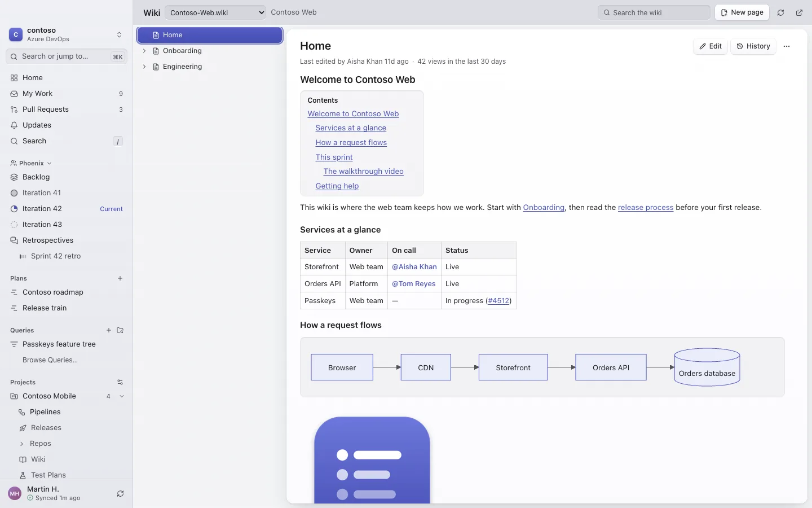Add a new query with plus icon

(109, 330)
